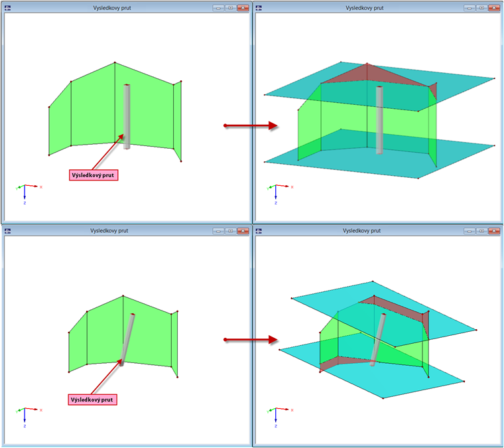
Task: Click XYZ axis triad in vertical-member walls-only window
Action: coord(28,194)
